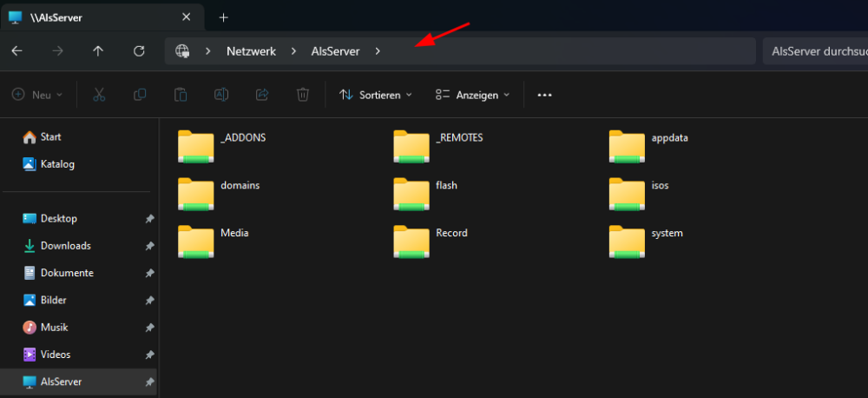Click the AlsServer durchsuchen search box

[x=815, y=51]
